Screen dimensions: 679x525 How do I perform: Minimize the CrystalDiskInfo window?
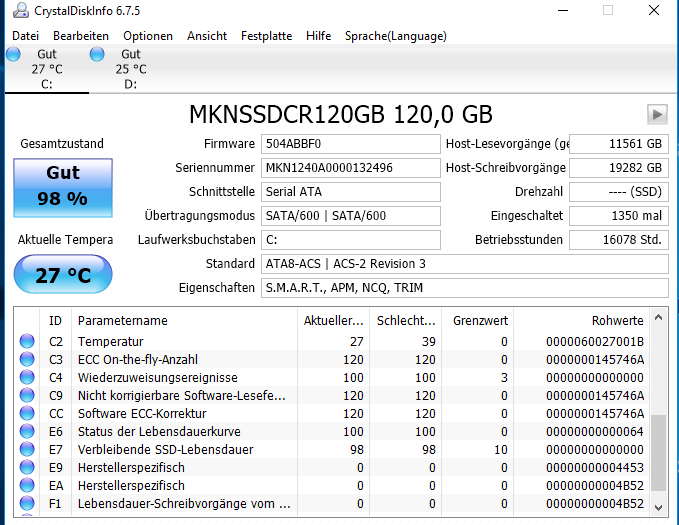[563, 10]
